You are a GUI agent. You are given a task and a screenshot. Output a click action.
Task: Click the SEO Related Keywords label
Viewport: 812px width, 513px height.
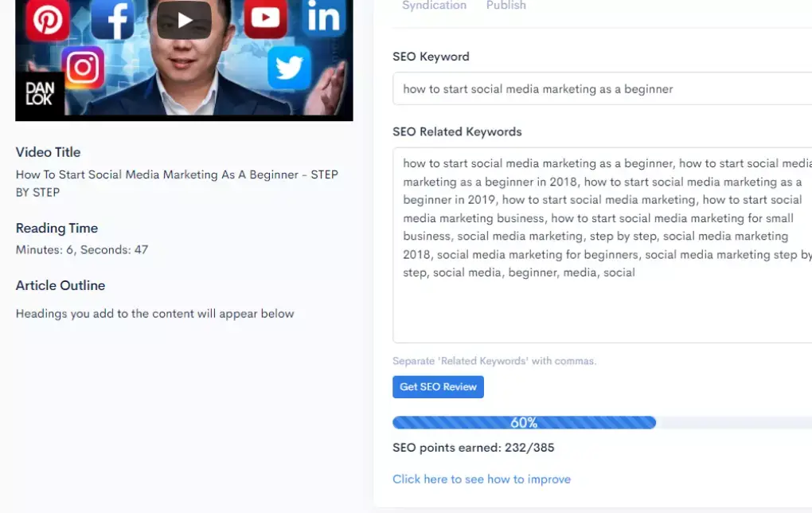[x=457, y=131]
